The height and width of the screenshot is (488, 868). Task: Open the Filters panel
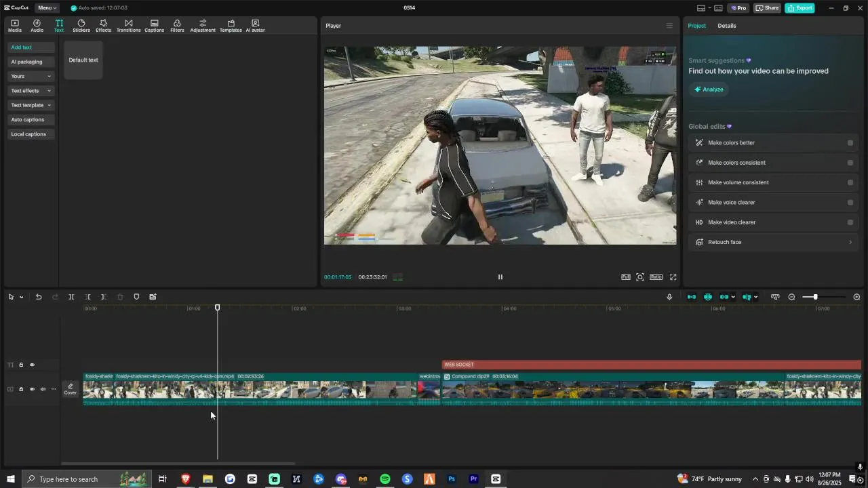[177, 26]
